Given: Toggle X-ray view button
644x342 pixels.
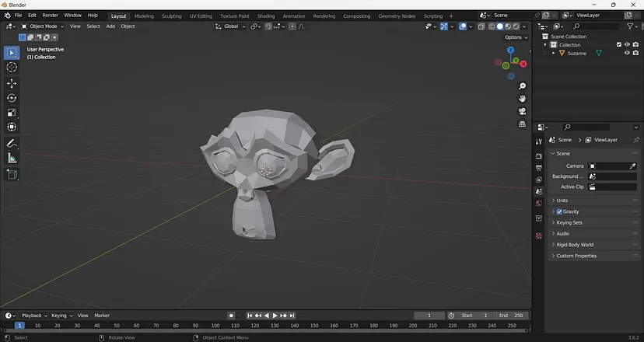Looking at the screenshot, I should pos(481,26).
